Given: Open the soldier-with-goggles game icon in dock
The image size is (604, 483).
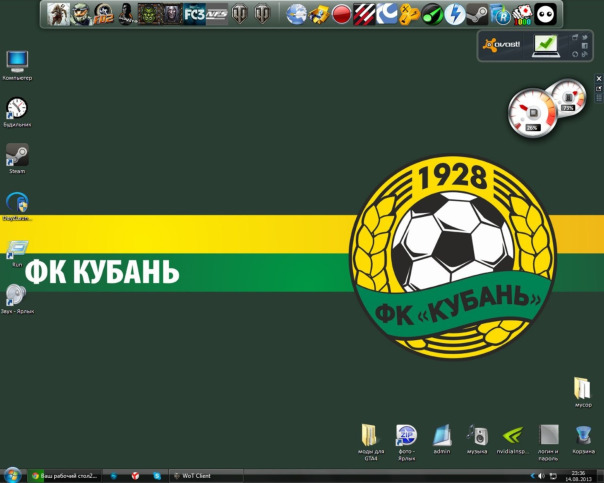Looking at the screenshot, I should coord(81,14).
